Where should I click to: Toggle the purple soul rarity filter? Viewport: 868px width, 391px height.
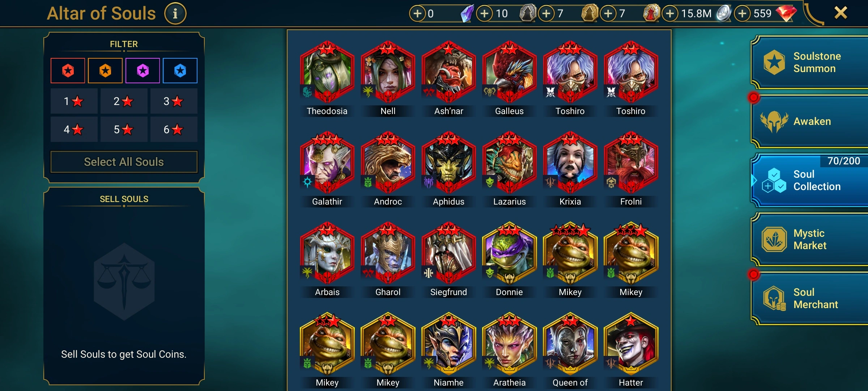pyautogui.click(x=143, y=71)
